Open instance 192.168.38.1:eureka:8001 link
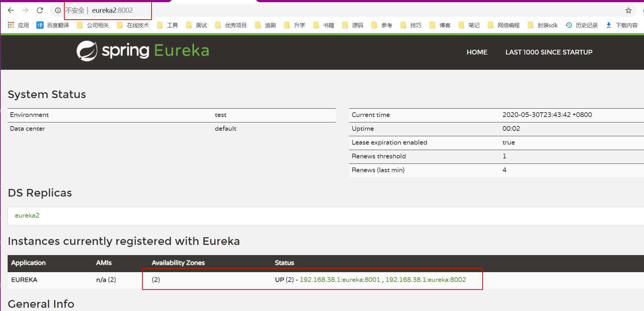 [x=340, y=280]
